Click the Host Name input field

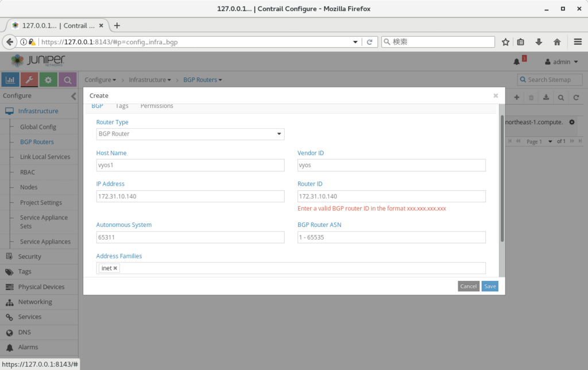click(190, 165)
